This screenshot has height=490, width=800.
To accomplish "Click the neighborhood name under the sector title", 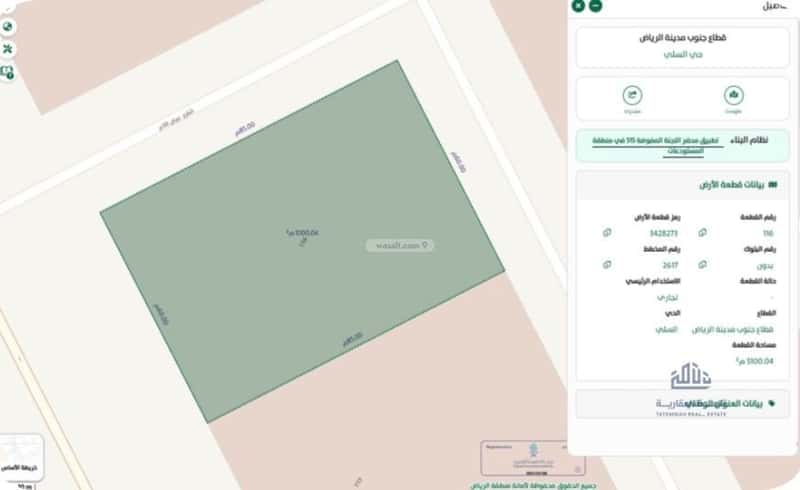I will click(x=683, y=54).
